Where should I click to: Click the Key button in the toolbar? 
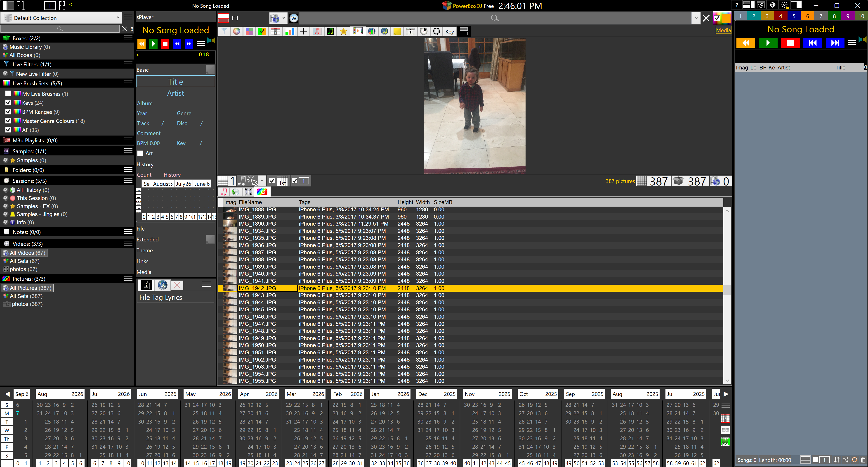click(450, 31)
